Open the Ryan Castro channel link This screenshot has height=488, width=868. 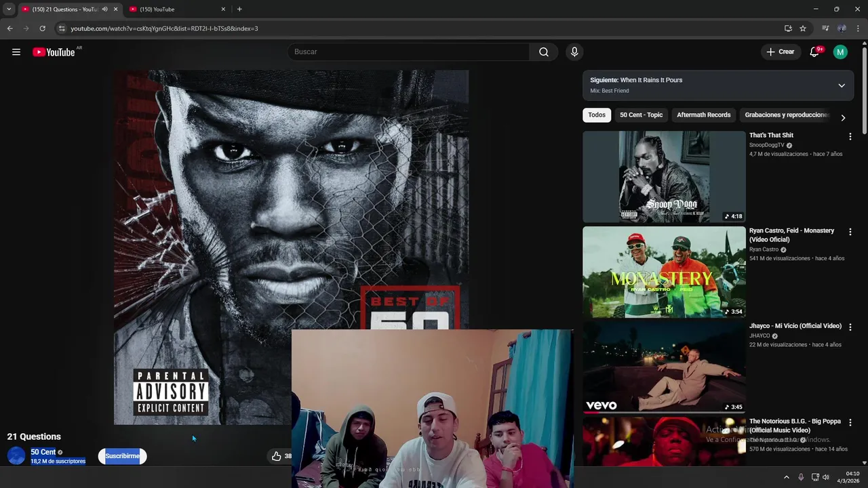pyautogui.click(x=764, y=249)
